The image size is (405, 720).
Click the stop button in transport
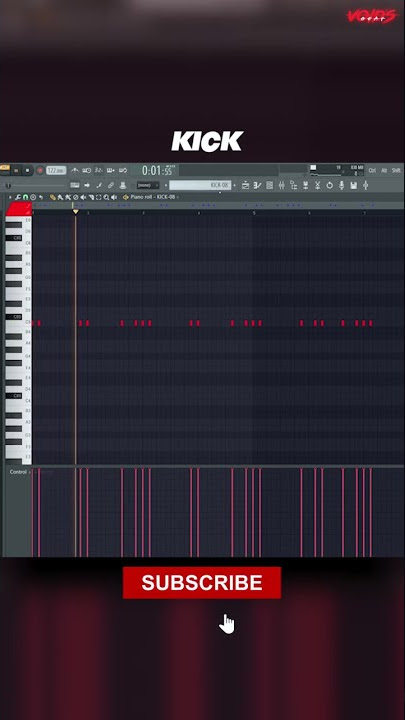click(27, 170)
